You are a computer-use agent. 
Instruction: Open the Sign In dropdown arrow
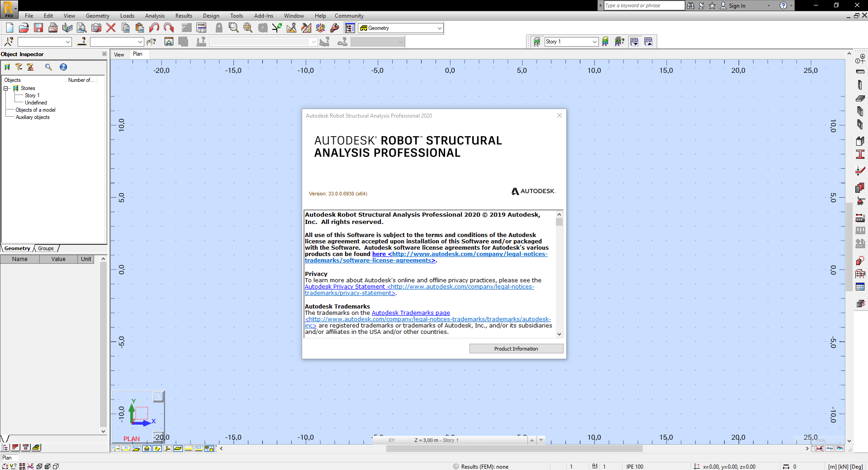768,6
